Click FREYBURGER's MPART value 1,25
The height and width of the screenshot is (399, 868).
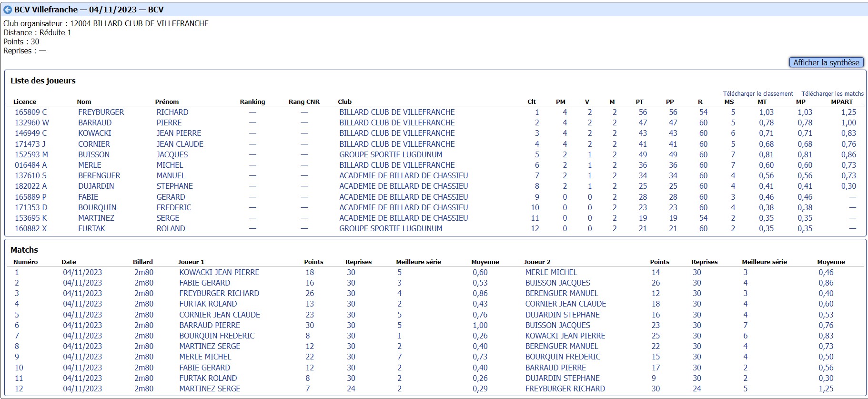pos(848,113)
